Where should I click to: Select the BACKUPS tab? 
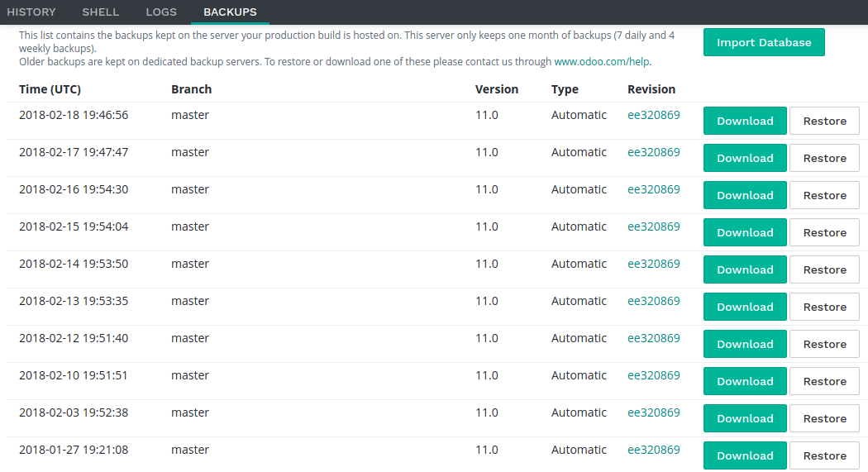(x=230, y=12)
